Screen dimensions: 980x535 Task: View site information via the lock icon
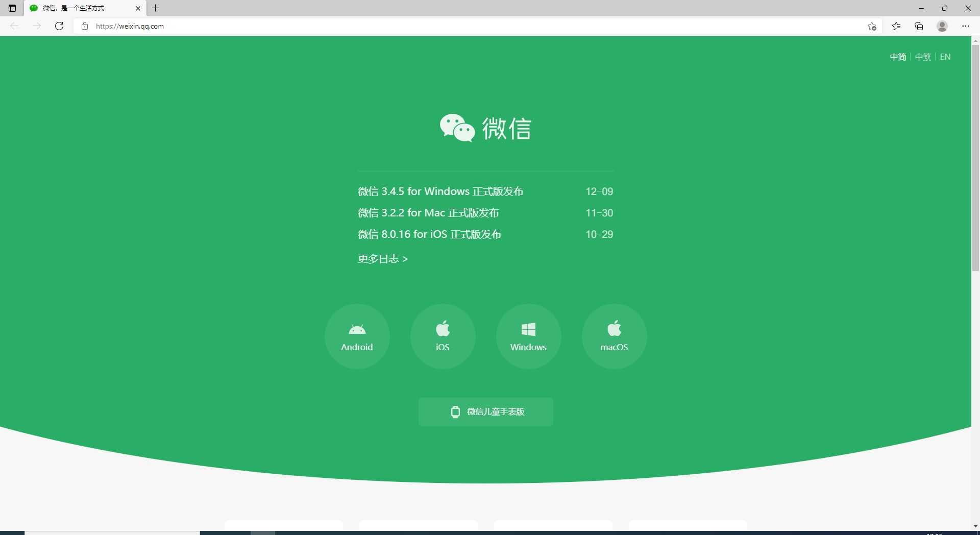(85, 26)
